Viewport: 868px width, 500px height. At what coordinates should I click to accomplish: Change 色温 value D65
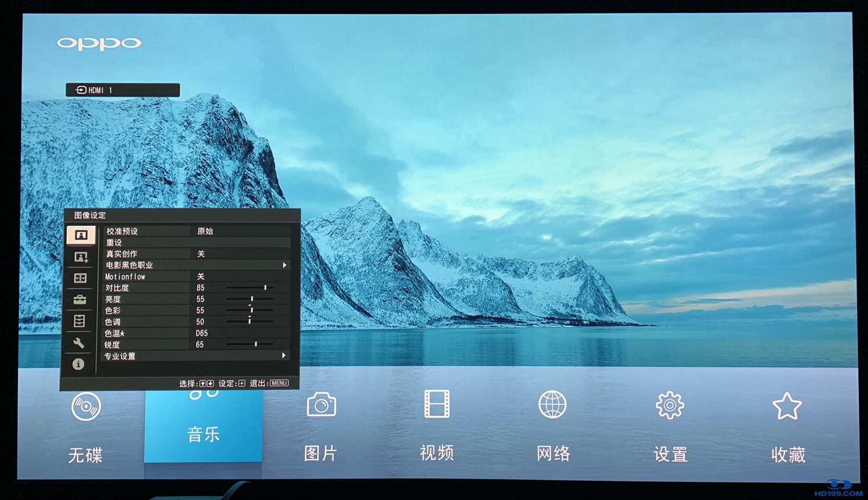202,333
